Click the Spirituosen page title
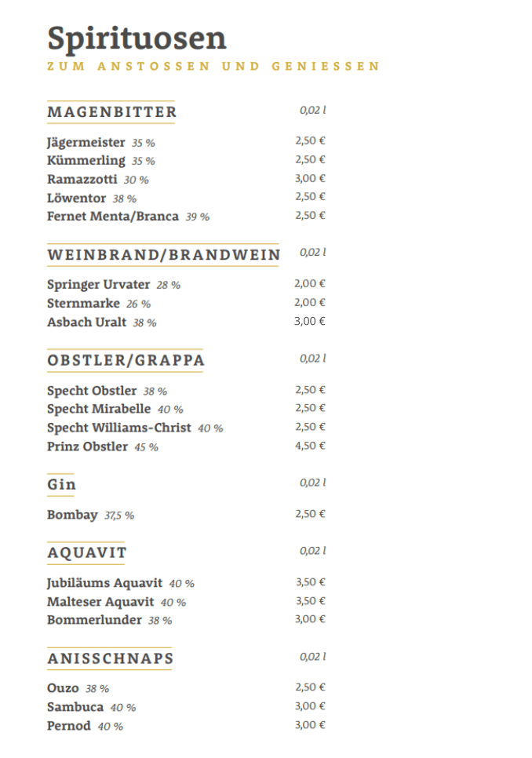The width and height of the screenshot is (532, 758). (x=137, y=38)
